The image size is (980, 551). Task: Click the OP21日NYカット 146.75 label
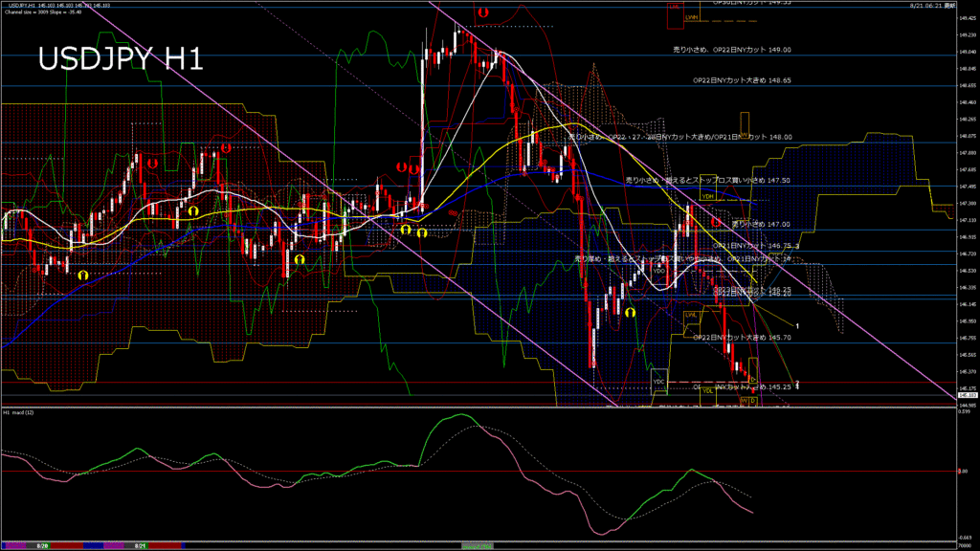752,246
